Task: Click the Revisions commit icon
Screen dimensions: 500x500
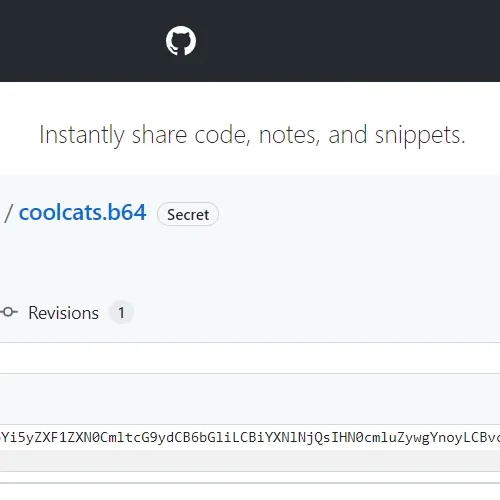Action: click(9, 312)
